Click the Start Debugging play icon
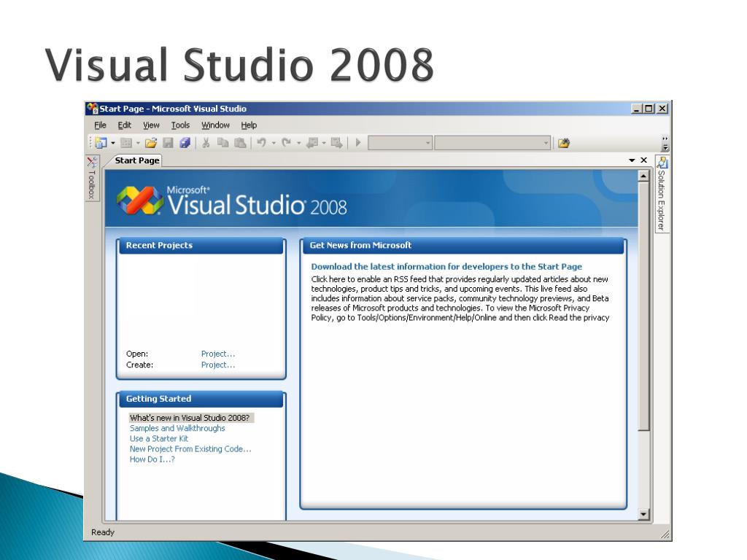Screen dimensions: 747x560 [358, 142]
